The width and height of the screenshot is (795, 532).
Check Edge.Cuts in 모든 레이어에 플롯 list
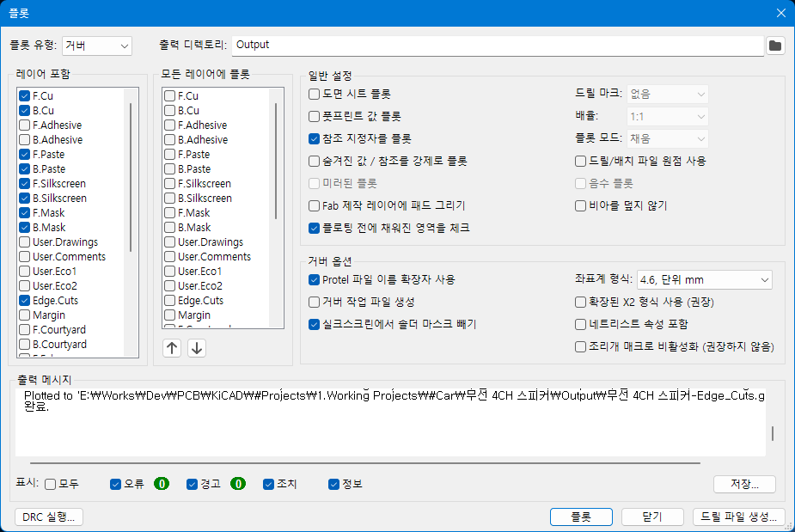170,301
